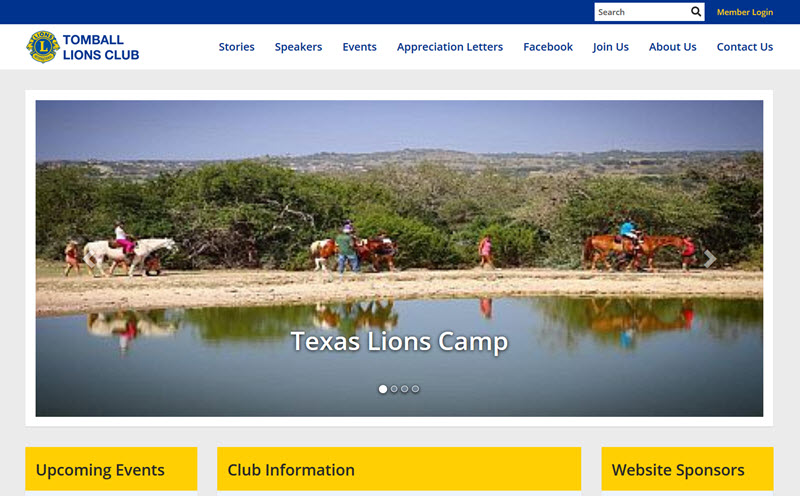Click the Texas Lions Camp slide image

399,258
